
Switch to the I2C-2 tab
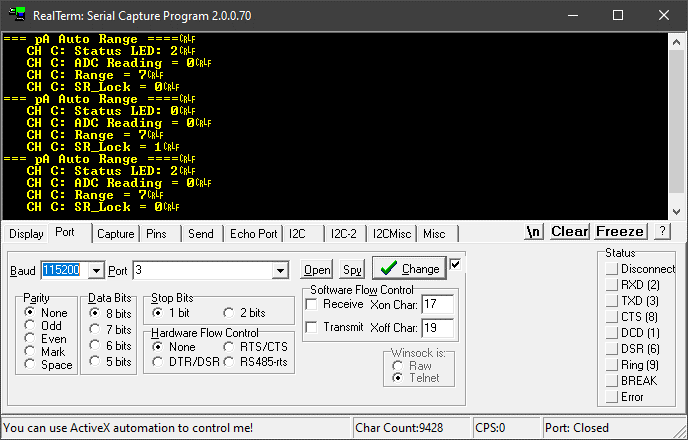(344, 234)
